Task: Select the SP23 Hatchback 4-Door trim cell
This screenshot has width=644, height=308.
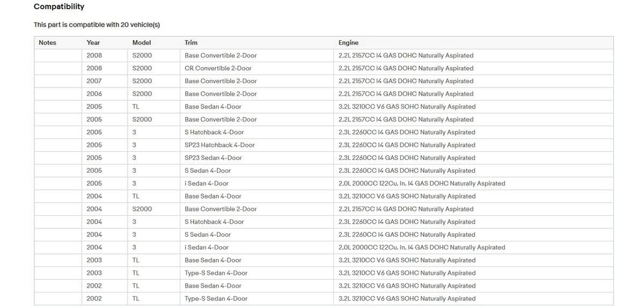Action: [219, 145]
